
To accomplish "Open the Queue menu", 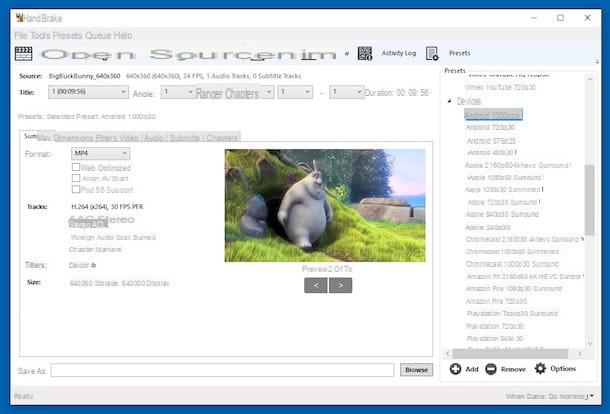I will click(98, 35).
